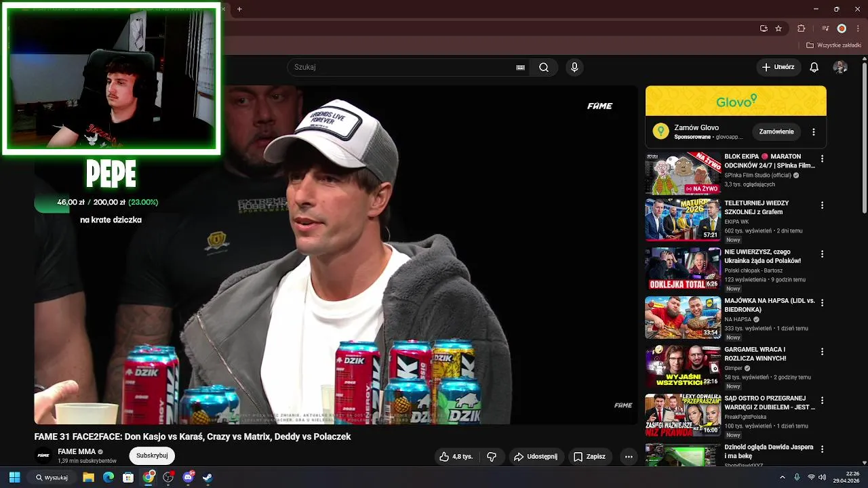Dislike the video with thumbs-down icon
Screen dimensions: 868x488
point(492,457)
